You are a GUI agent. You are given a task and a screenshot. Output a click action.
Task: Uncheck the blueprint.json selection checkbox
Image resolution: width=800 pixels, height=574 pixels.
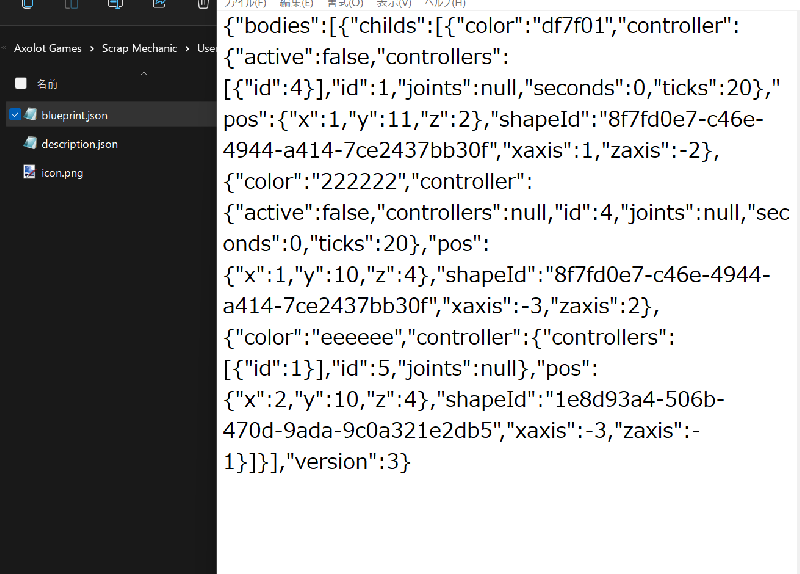[15, 115]
